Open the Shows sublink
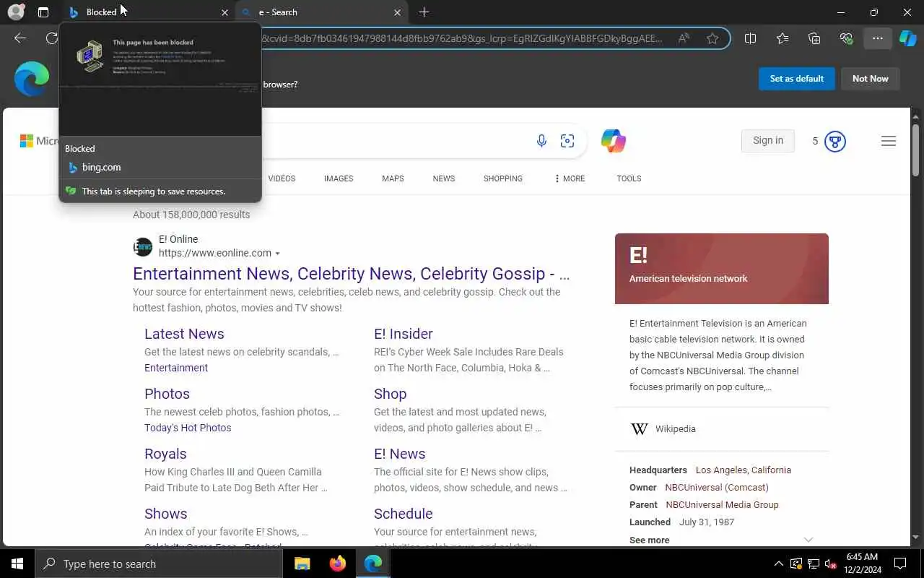Viewport: 924px width, 578px height. pyautogui.click(x=165, y=514)
